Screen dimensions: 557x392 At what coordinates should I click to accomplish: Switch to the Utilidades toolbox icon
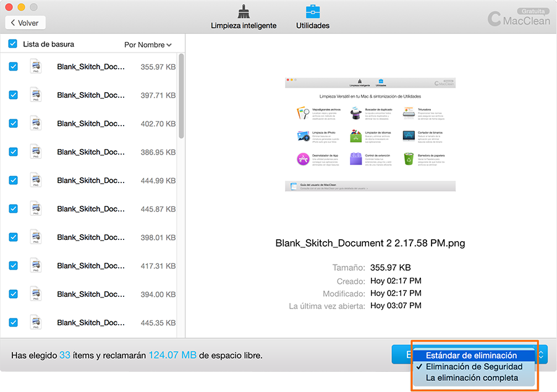pyautogui.click(x=312, y=12)
